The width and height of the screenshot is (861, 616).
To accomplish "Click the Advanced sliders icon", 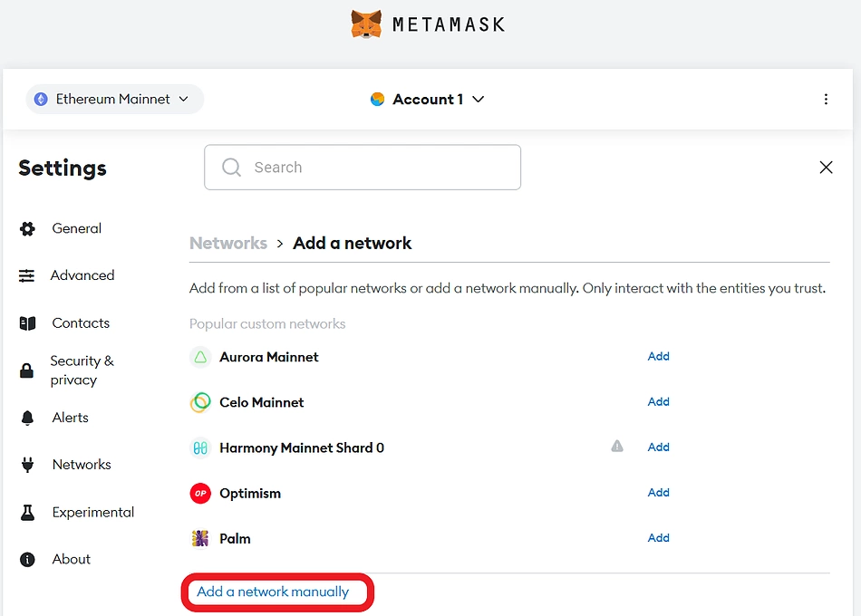I will (27, 276).
